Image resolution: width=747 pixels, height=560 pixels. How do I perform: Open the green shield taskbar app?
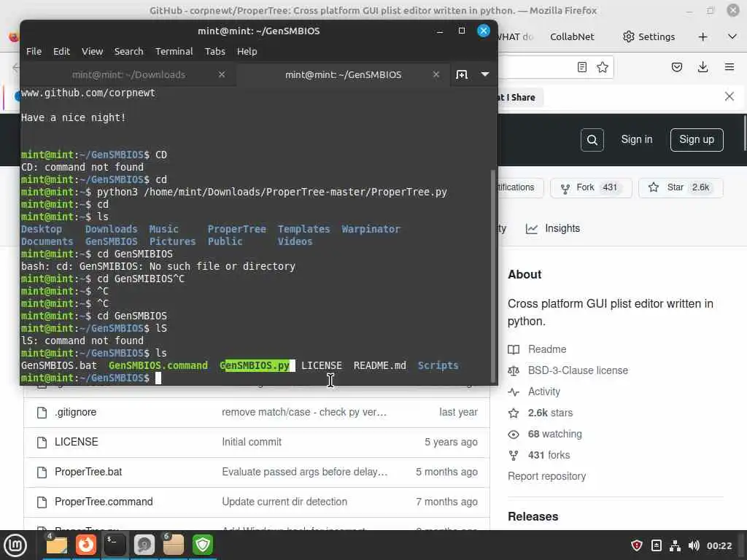pos(203,545)
